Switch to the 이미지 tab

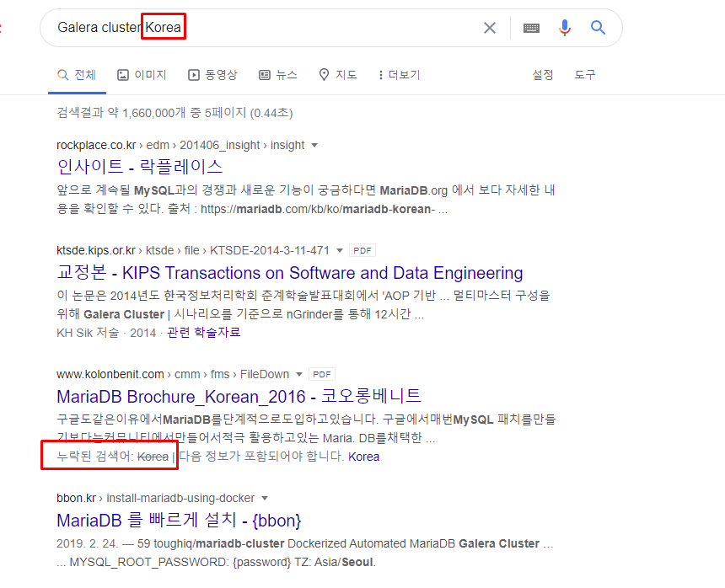coord(142,75)
